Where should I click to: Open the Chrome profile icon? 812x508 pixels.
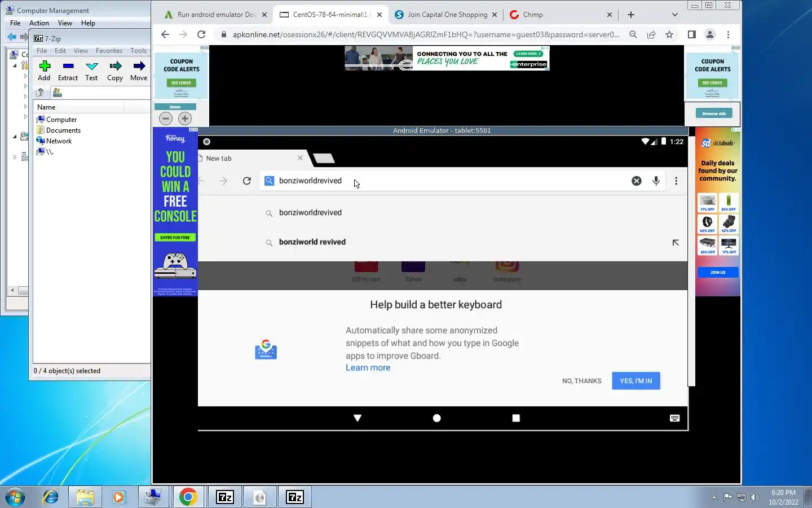710,34
